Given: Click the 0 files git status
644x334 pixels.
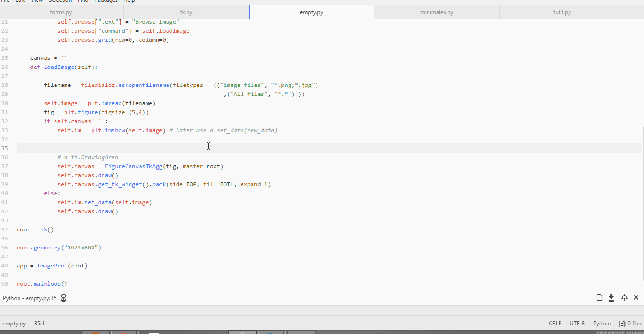Looking at the screenshot, I should [631, 324].
